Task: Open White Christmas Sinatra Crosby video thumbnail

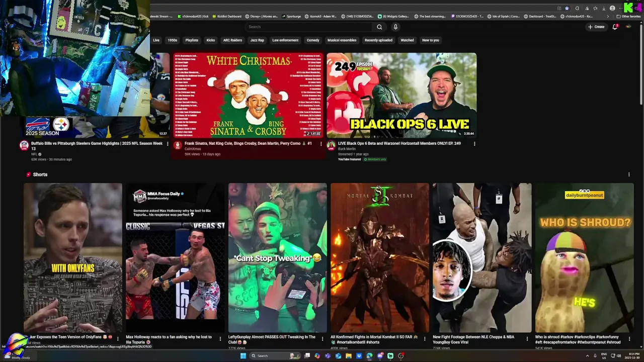Action: pos(248,95)
